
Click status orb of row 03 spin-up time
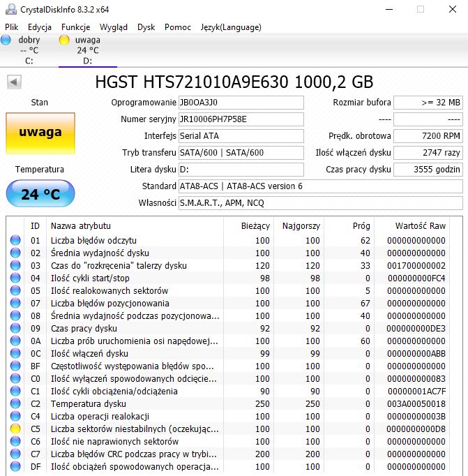(x=15, y=265)
